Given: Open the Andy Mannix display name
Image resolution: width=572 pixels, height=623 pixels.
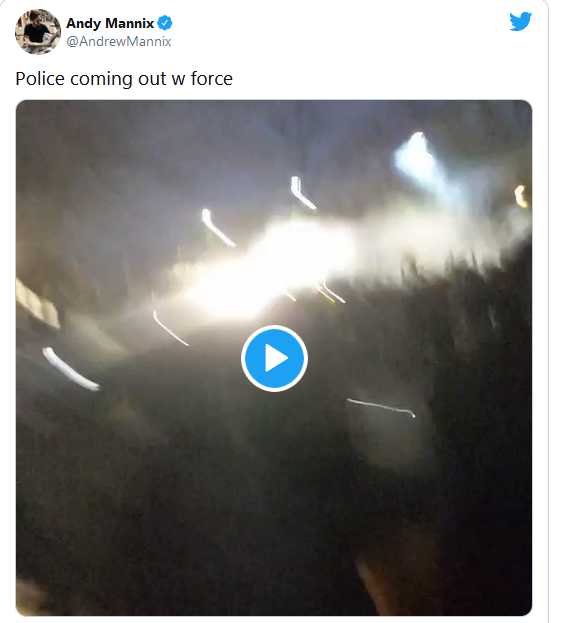Looking at the screenshot, I should 110,23.
